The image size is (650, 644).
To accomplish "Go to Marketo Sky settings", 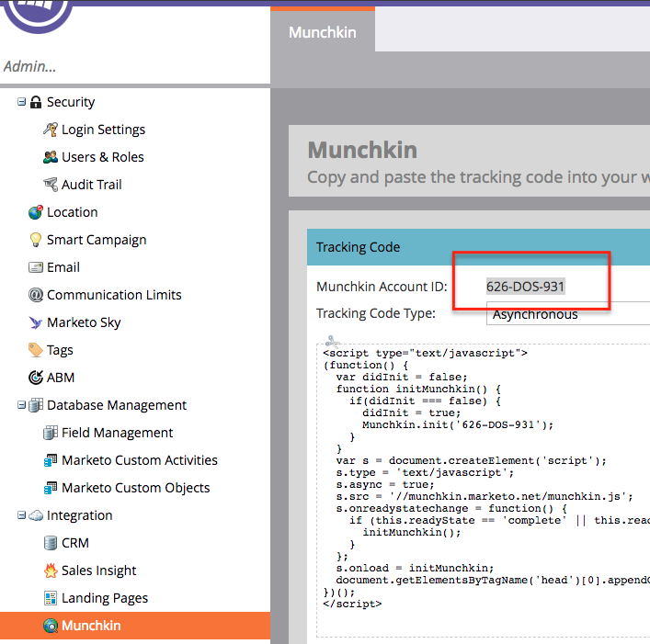I will [84, 322].
